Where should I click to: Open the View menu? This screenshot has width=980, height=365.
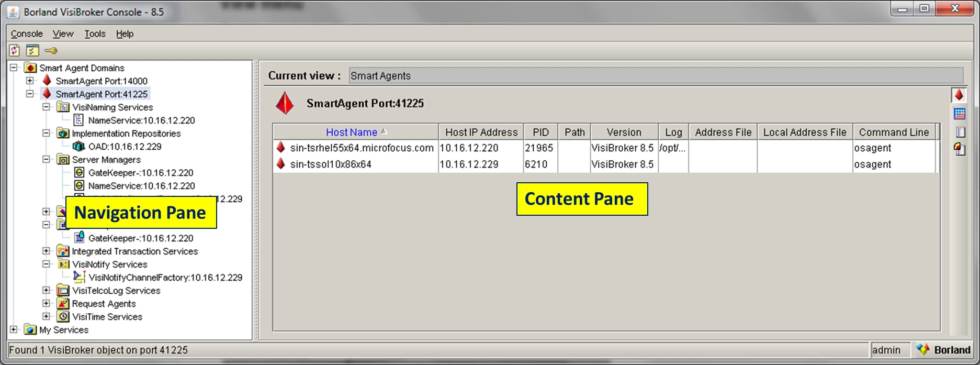coord(63,34)
